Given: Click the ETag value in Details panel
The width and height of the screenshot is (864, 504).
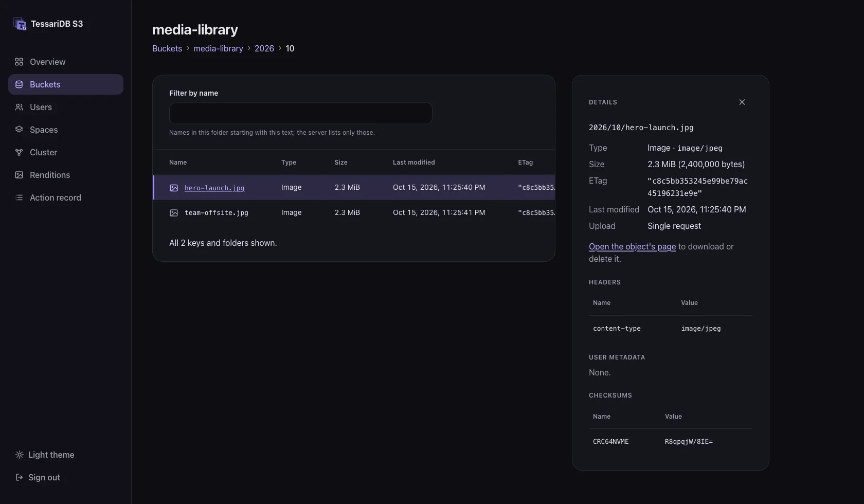Looking at the screenshot, I should 698,187.
